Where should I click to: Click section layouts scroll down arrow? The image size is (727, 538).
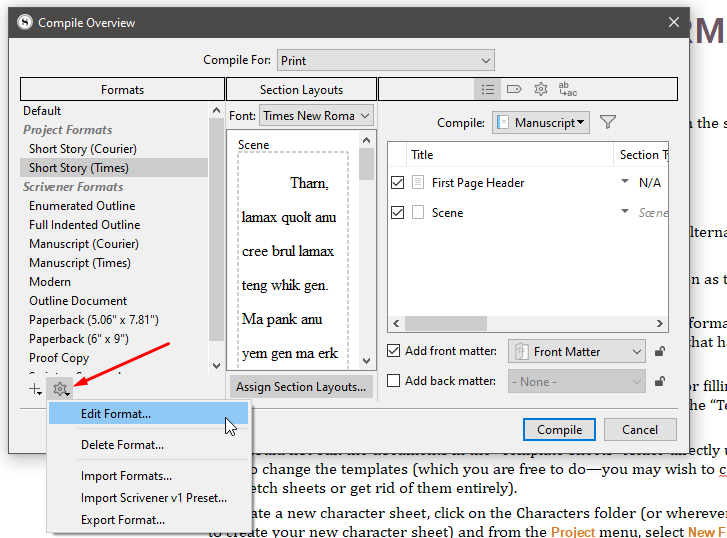coord(366,361)
